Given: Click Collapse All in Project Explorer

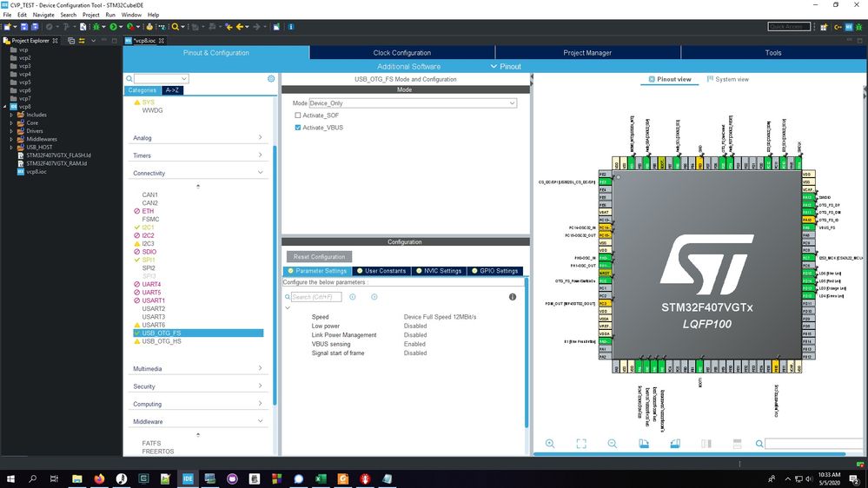Looking at the screenshot, I should click(71, 41).
